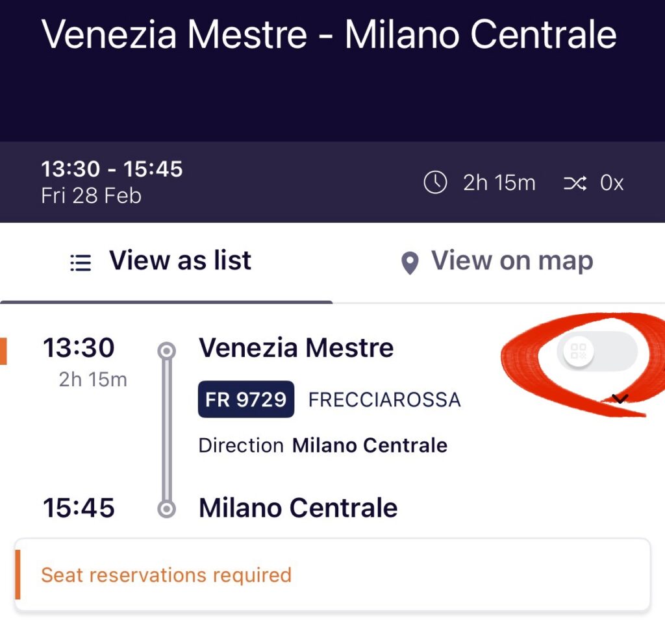The height and width of the screenshot is (644, 665).
Task: Click the map pin icon
Action: (409, 264)
